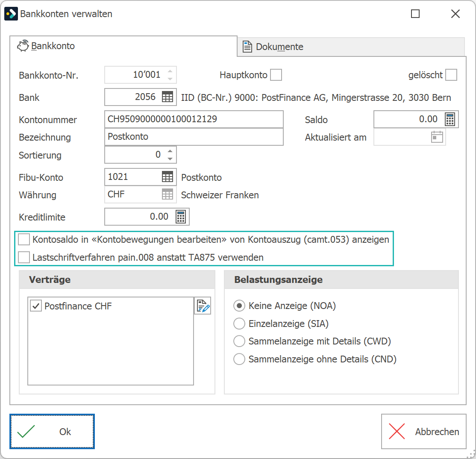Click the green check mark on Ok

coord(26,431)
